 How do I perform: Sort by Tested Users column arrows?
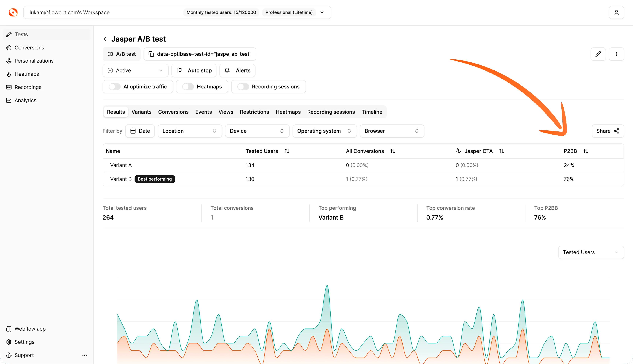287,151
